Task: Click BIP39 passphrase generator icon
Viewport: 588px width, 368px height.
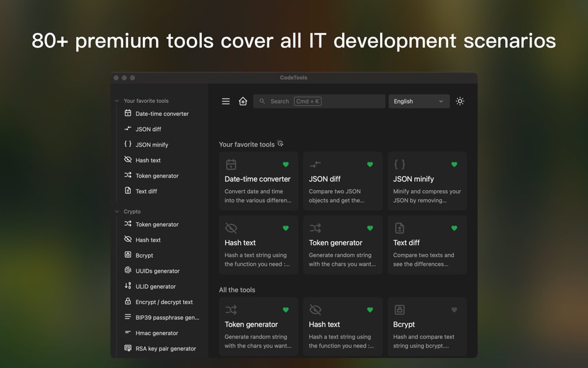Action: (128, 317)
